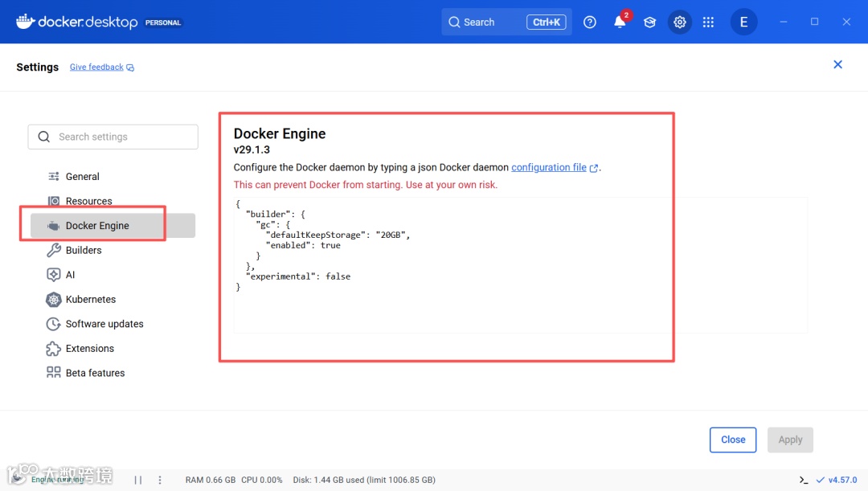
Task: Click the Extensions puzzle icon
Action: [54, 348]
